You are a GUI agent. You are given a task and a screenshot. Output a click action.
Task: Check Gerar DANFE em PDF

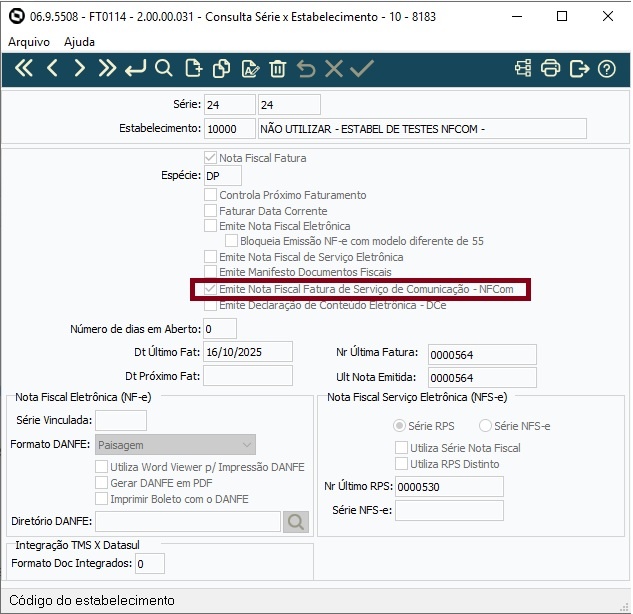[101, 483]
